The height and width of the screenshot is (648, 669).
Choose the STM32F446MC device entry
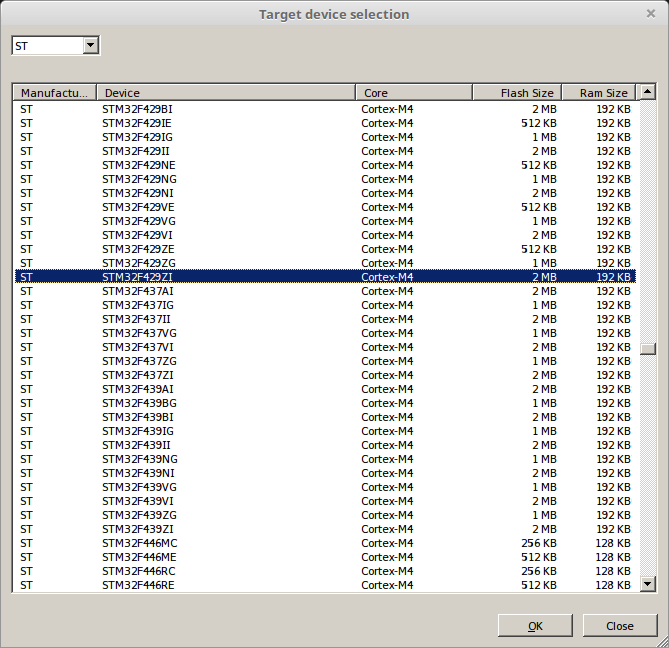pos(139,543)
